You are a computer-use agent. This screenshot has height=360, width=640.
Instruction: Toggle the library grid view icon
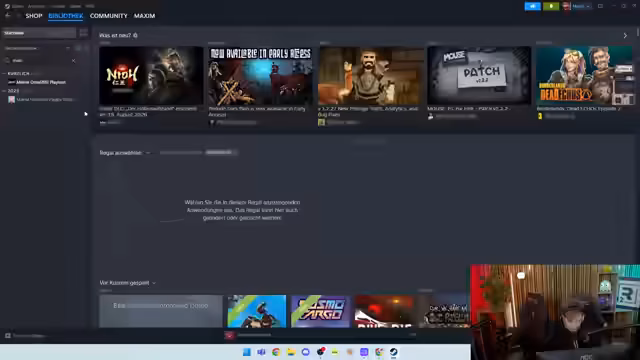point(83,33)
